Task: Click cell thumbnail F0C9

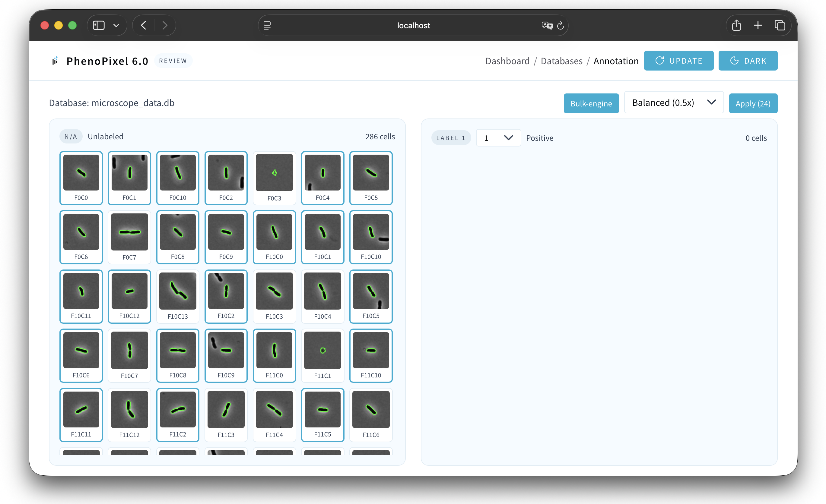Action: 226,232
